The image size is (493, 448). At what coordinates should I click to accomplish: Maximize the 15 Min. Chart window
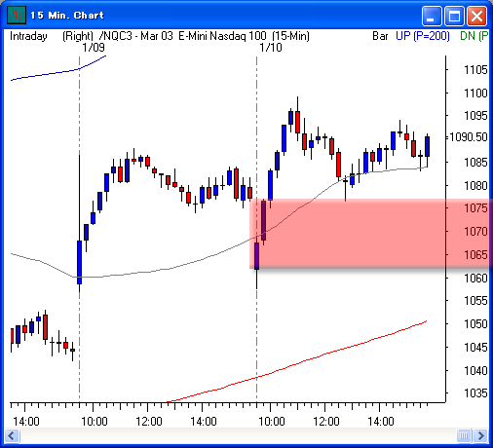coord(454,16)
